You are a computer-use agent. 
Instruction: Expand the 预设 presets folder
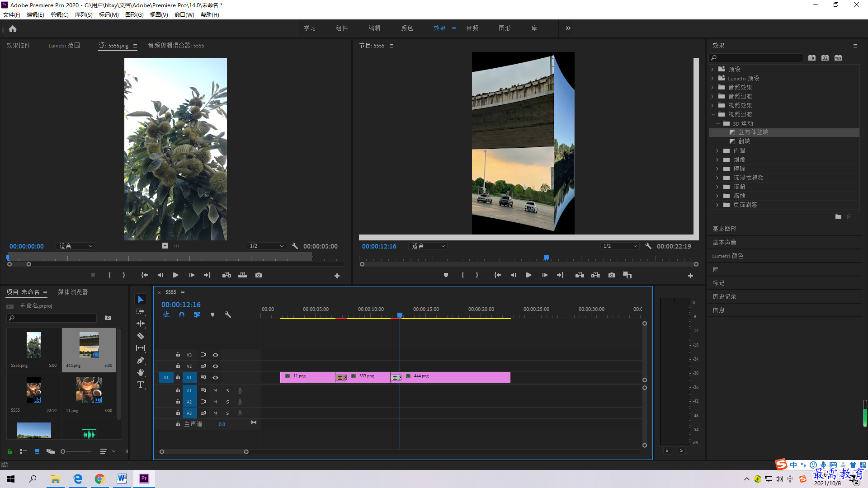(712, 69)
